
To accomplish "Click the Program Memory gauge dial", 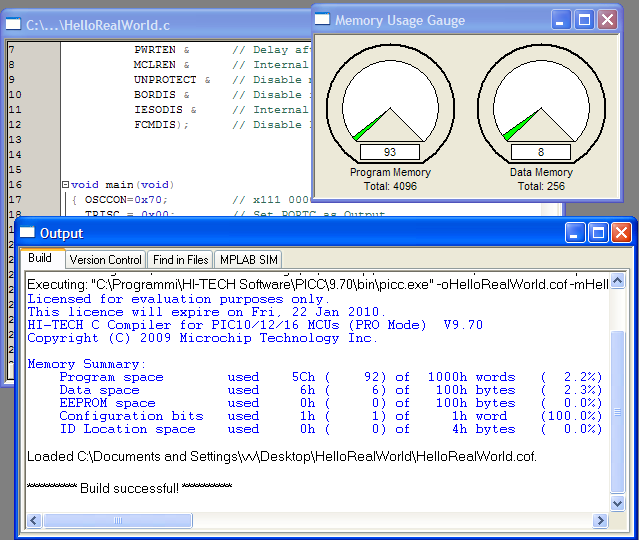I will 389,105.
